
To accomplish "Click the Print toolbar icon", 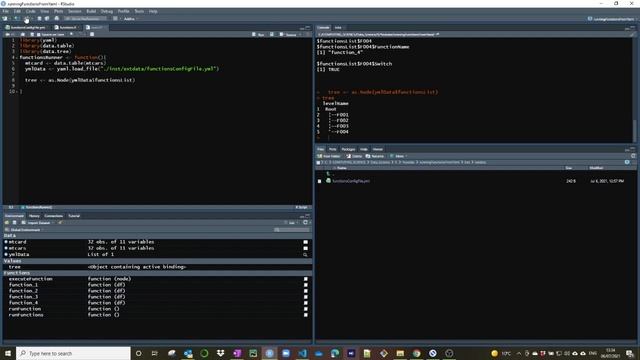I will pyautogui.click(x=57, y=18).
